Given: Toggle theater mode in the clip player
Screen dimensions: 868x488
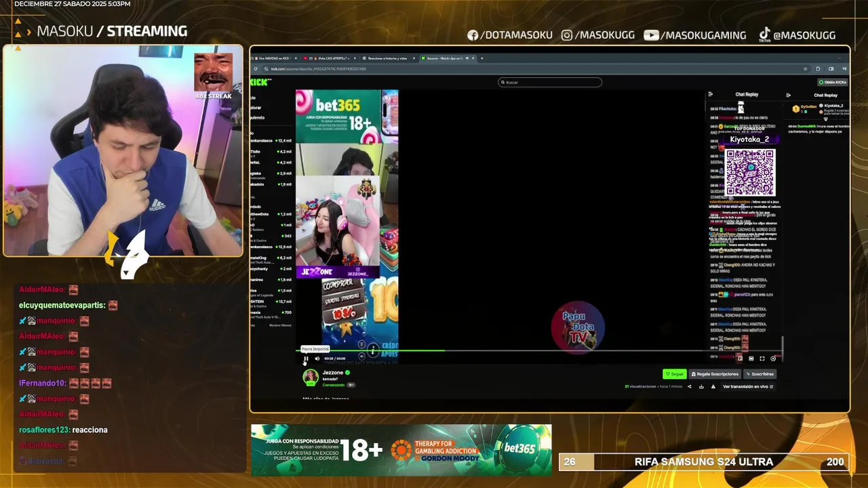Looking at the screenshot, I should pos(751,359).
